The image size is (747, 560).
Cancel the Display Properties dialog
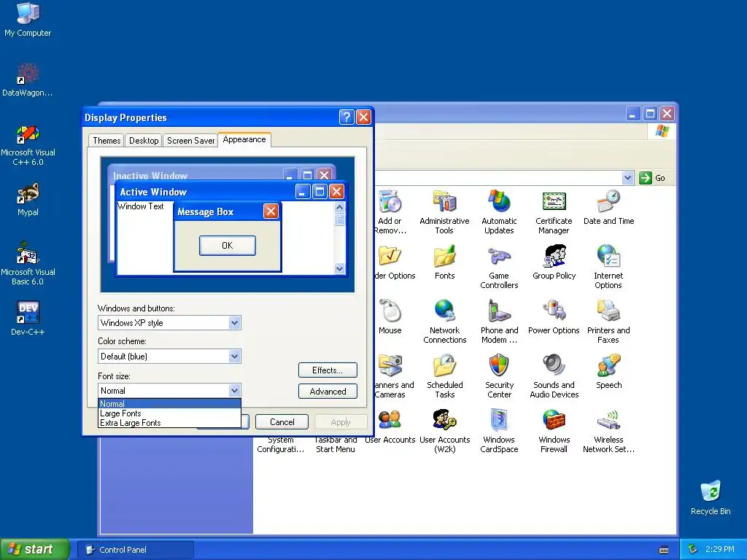[282, 422]
